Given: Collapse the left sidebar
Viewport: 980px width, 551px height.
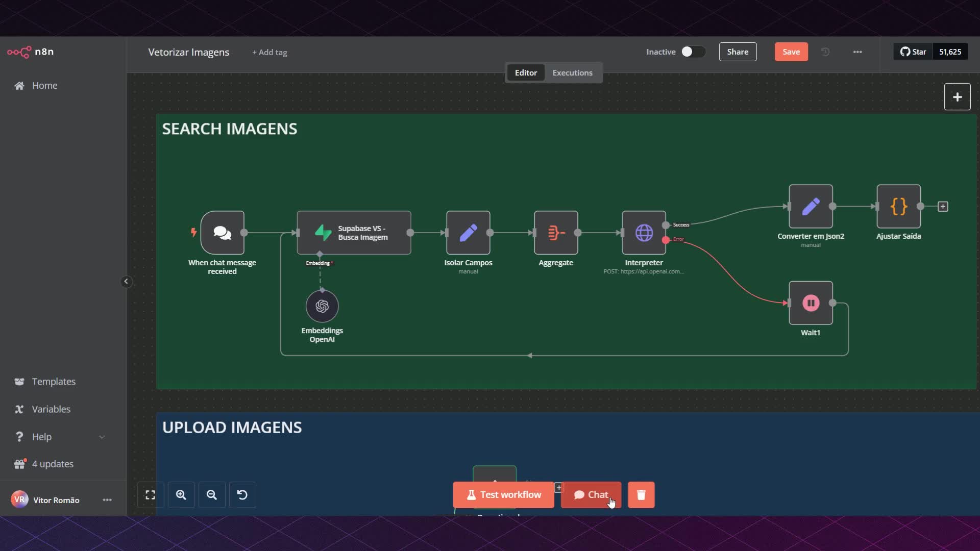Looking at the screenshot, I should [x=126, y=281].
